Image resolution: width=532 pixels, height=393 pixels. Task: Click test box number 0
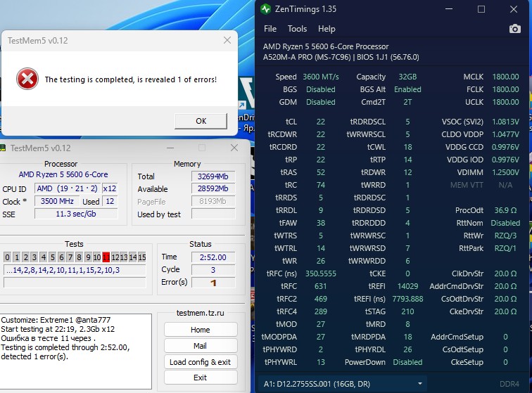[7, 257]
